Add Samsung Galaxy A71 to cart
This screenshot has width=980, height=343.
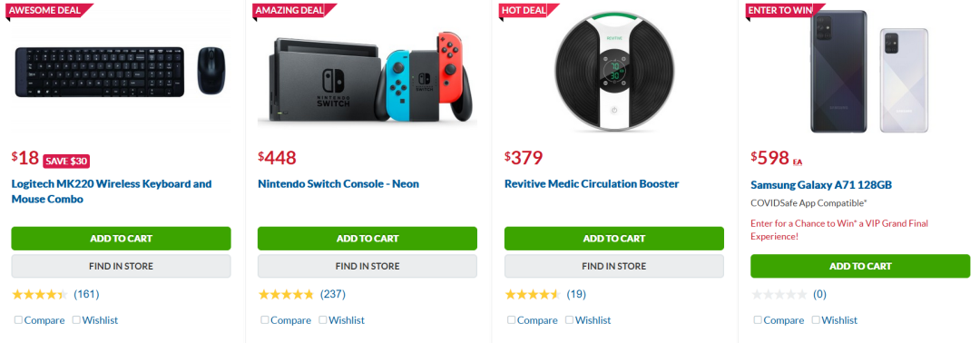pos(860,266)
